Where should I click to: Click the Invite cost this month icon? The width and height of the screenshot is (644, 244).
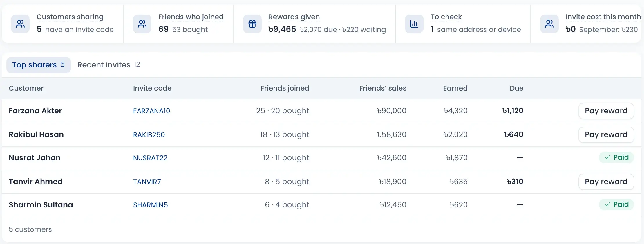(x=549, y=24)
